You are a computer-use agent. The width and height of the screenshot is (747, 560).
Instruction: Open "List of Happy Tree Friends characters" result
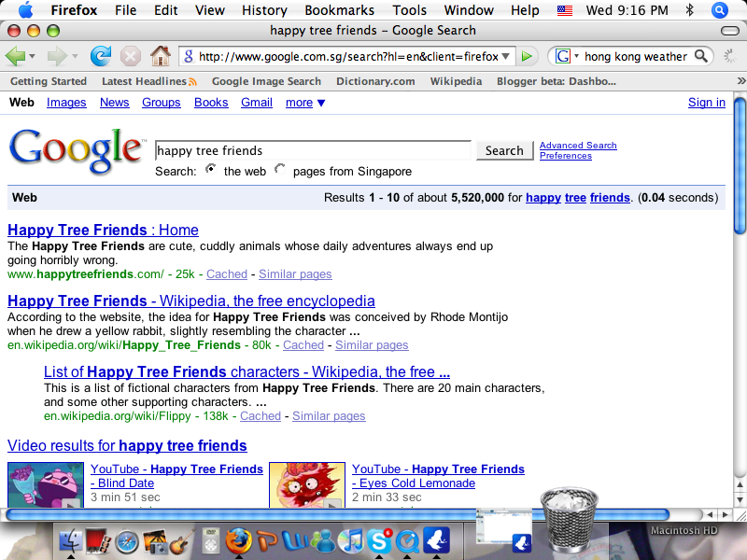(x=247, y=371)
